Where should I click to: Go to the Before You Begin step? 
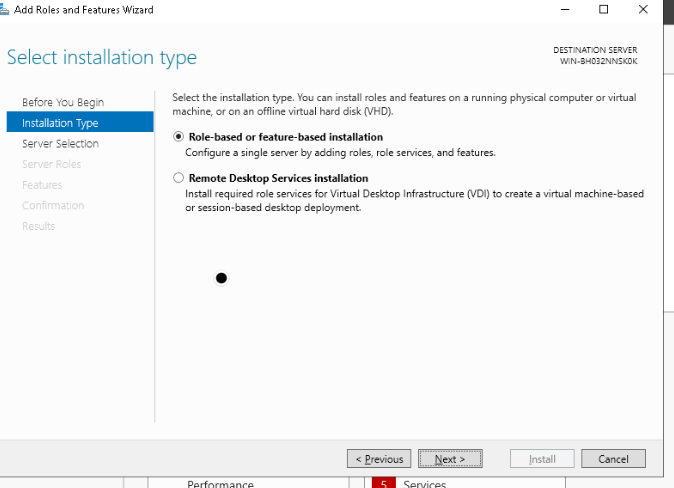(x=63, y=102)
